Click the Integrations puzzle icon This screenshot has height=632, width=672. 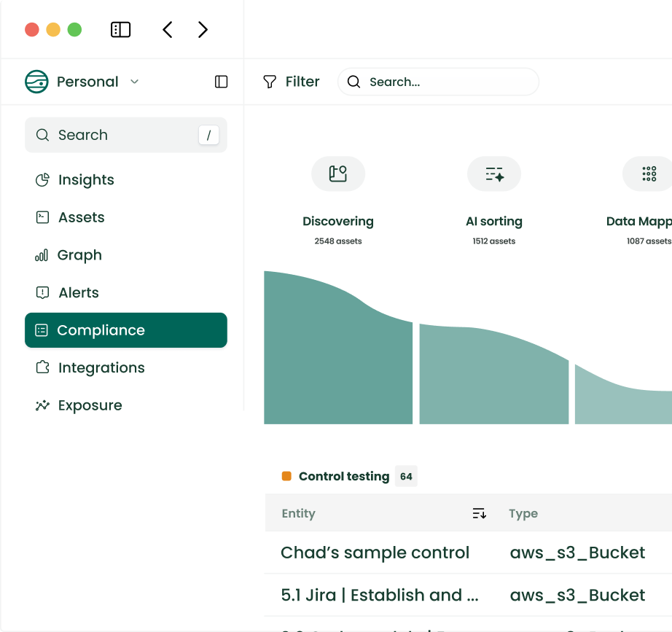coord(42,367)
